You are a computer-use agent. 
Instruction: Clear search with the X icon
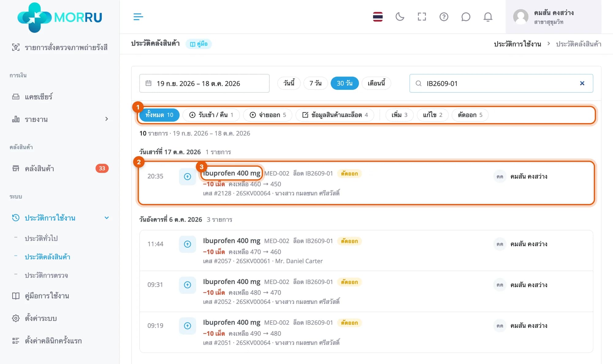(582, 83)
